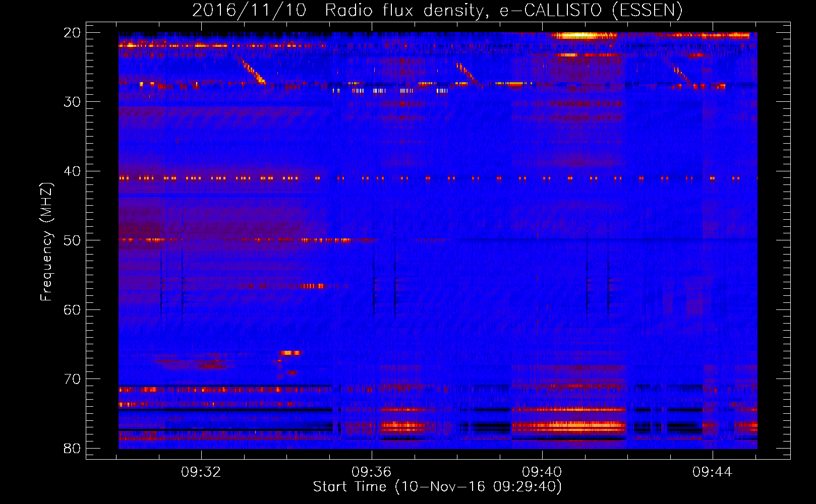The height and width of the screenshot is (504, 816).
Task: Click the '40' frequency tick label
Action: coord(72,171)
